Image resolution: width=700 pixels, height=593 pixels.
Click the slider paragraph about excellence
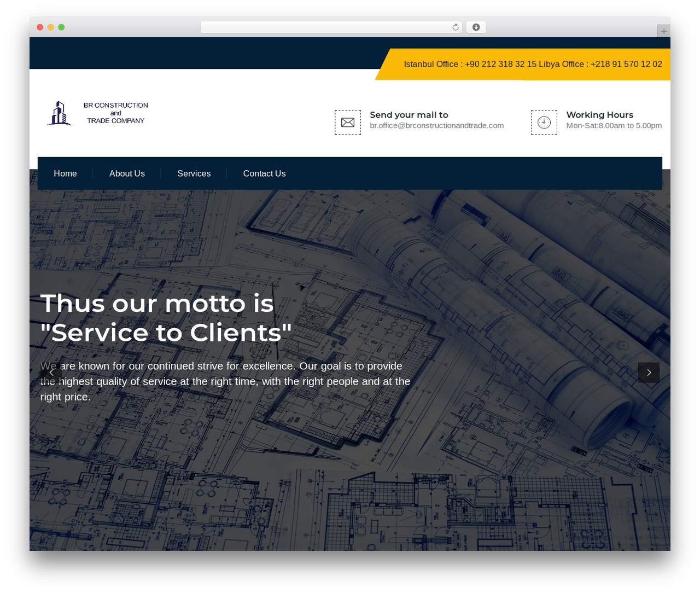[x=225, y=381]
